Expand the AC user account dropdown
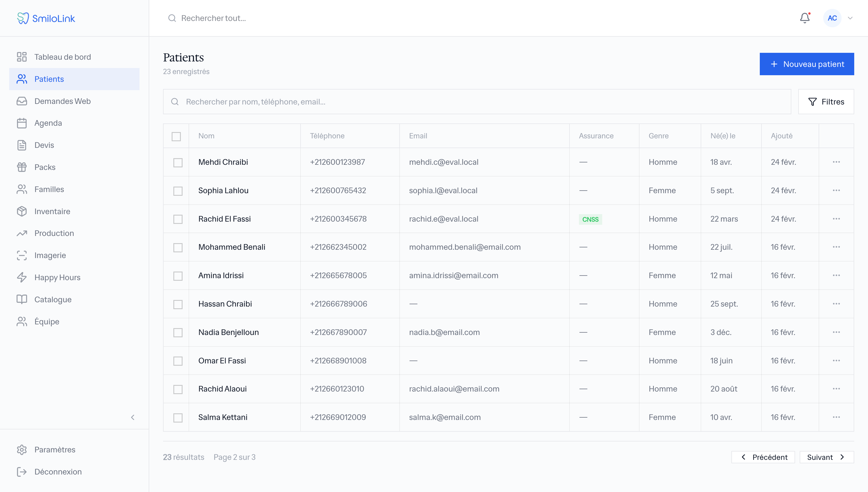This screenshot has width=868, height=492. click(850, 18)
